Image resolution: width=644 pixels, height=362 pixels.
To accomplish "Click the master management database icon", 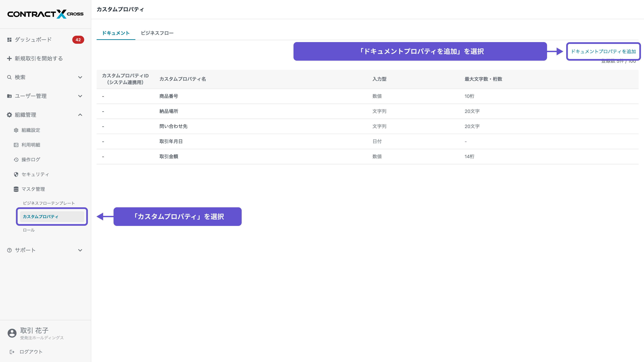I will 16,189.
